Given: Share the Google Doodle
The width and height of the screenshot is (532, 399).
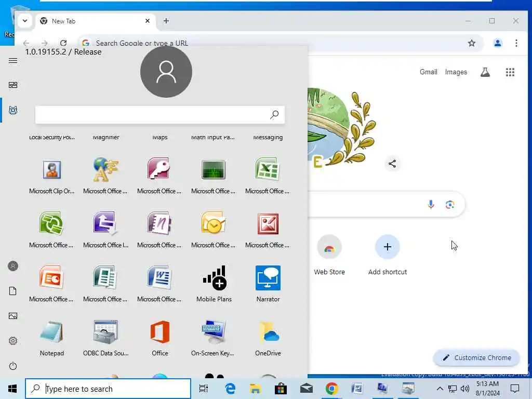Looking at the screenshot, I should pyautogui.click(x=392, y=164).
